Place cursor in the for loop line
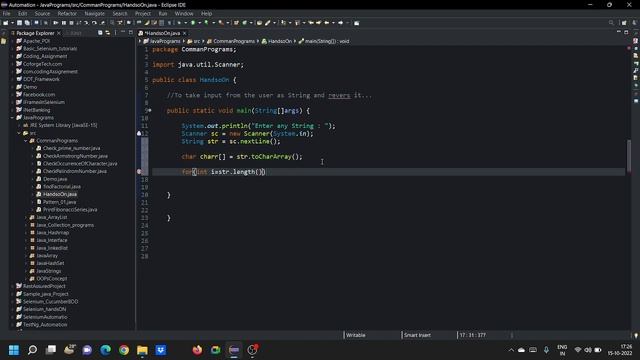This screenshot has width=640, height=360. 388,172
